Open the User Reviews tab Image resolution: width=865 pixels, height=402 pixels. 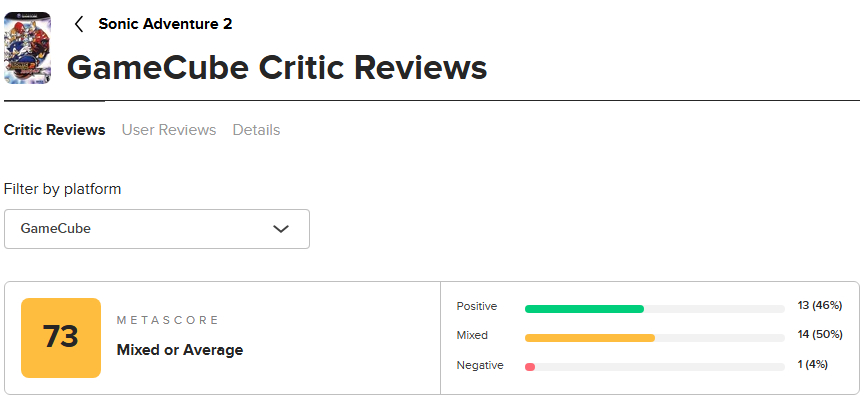(169, 130)
